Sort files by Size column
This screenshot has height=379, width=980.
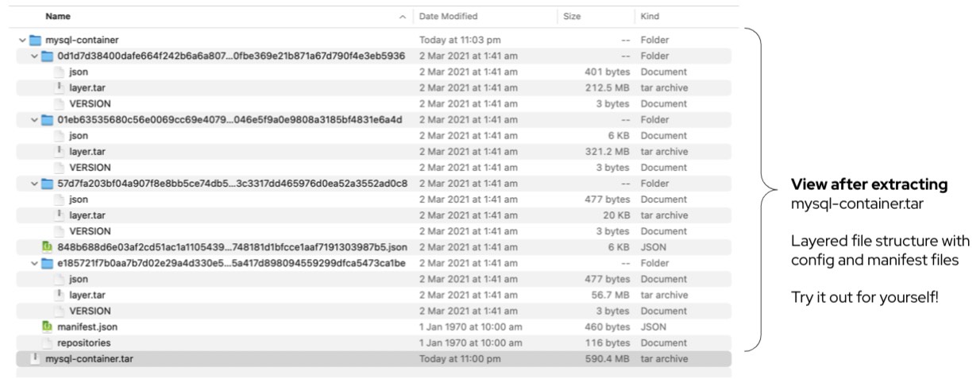coord(572,16)
